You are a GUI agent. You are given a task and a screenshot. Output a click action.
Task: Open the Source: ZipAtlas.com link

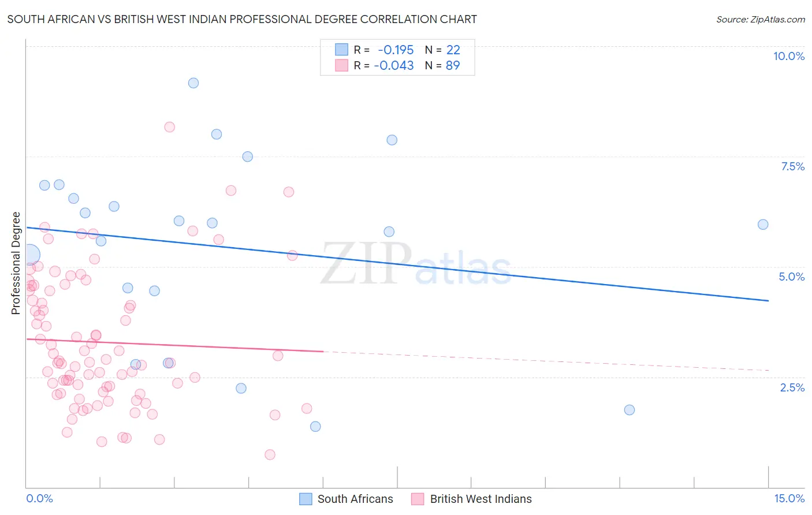click(761, 19)
